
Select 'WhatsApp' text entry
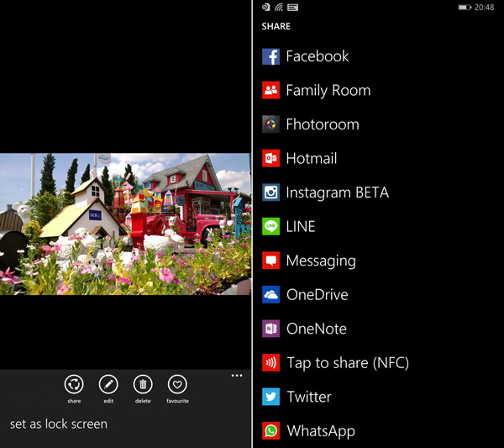point(321,431)
